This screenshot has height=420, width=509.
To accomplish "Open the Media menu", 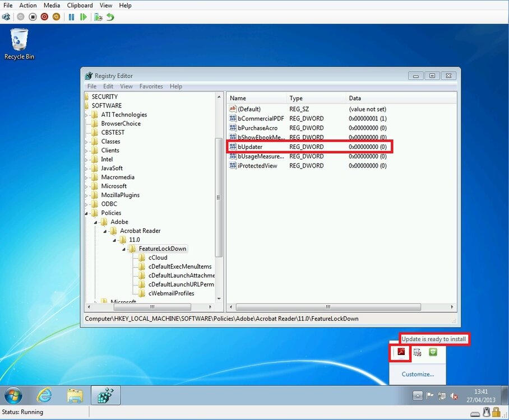I will (x=52, y=5).
